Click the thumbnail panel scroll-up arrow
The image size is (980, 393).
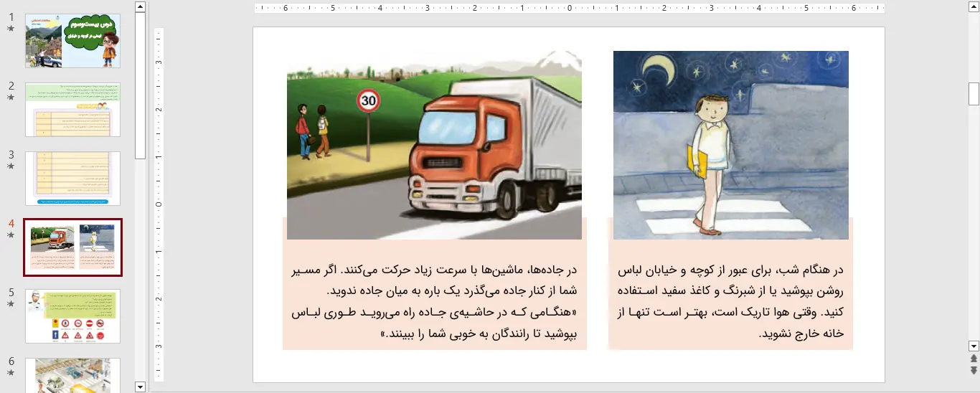click(140, 7)
